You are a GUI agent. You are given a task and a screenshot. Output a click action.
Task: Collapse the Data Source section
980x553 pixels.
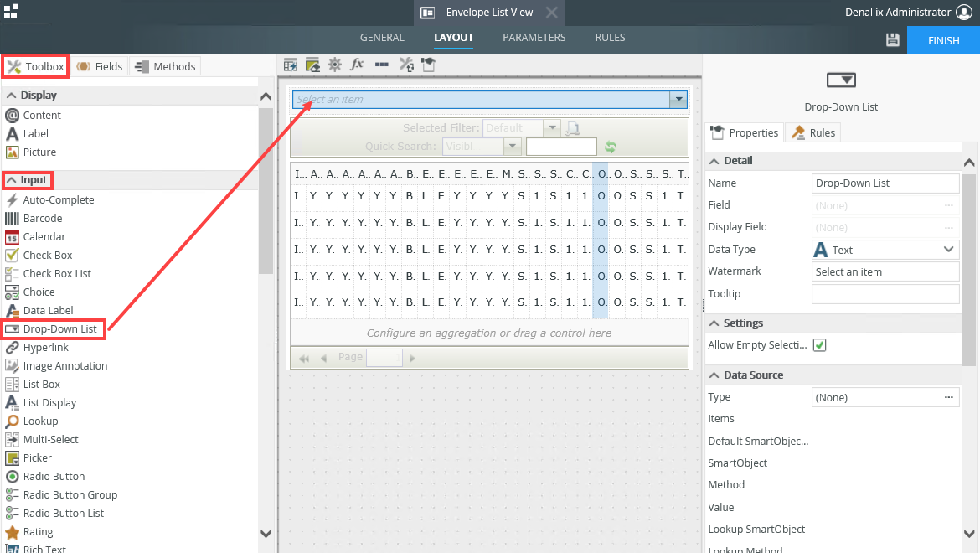(714, 375)
